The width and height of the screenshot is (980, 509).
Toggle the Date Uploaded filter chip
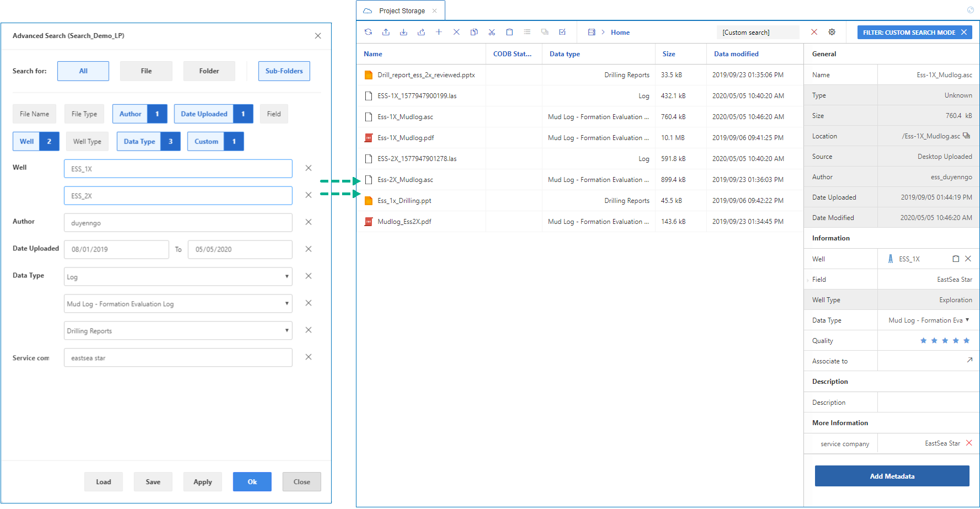214,114
